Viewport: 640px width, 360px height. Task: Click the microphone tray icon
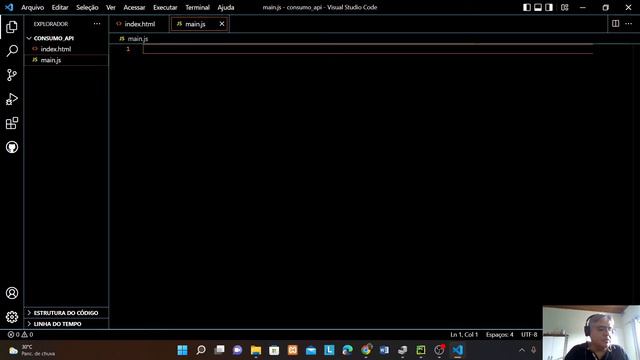click(x=533, y=350)
